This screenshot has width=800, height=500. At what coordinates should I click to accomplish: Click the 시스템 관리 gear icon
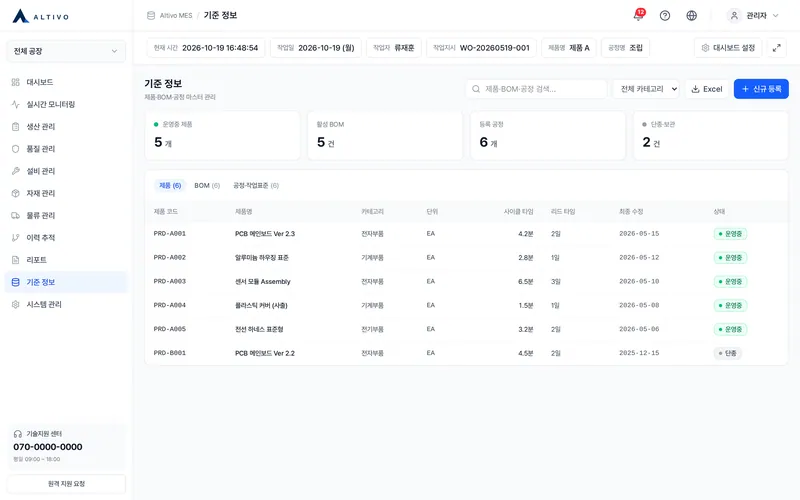coord(16,305)
